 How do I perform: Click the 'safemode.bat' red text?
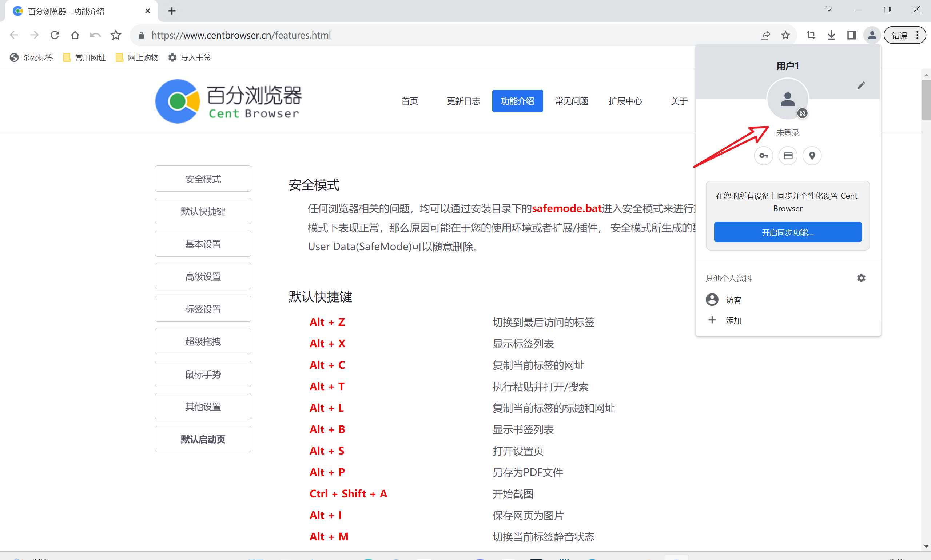coord(567,208)
